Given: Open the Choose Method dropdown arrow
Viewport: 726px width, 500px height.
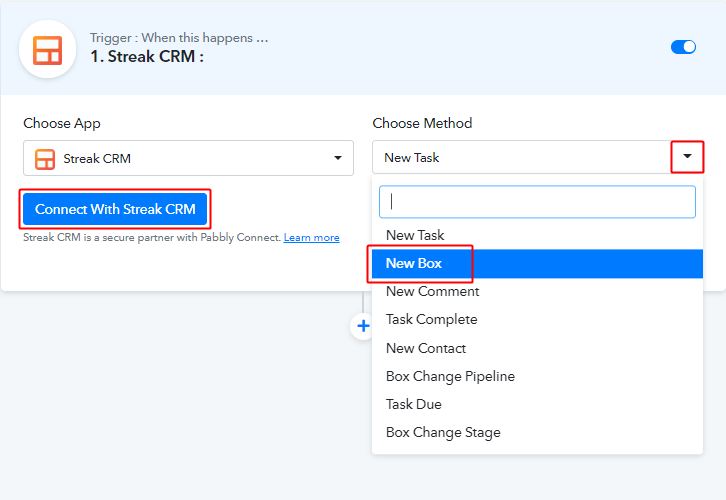Looking at the screenshot, I should pos(687,156).
